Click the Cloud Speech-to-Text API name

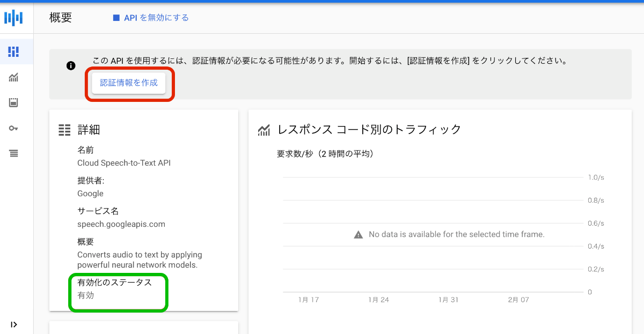pyautogui.click(x=124, y=163)
